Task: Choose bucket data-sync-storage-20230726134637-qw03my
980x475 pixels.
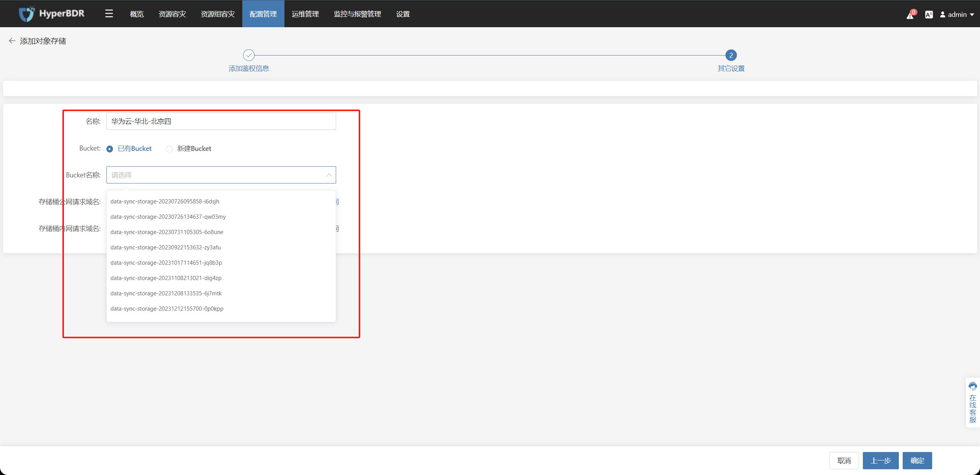Action: coord(221,217)
